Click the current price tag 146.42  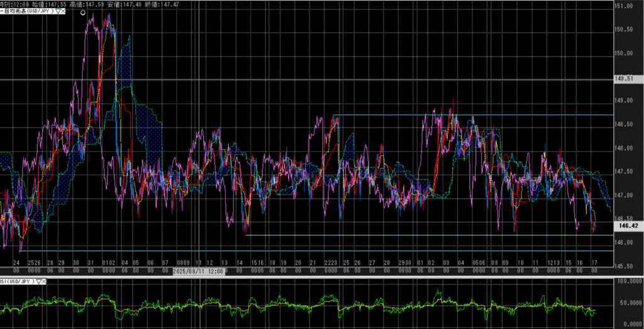click(628, 225)
